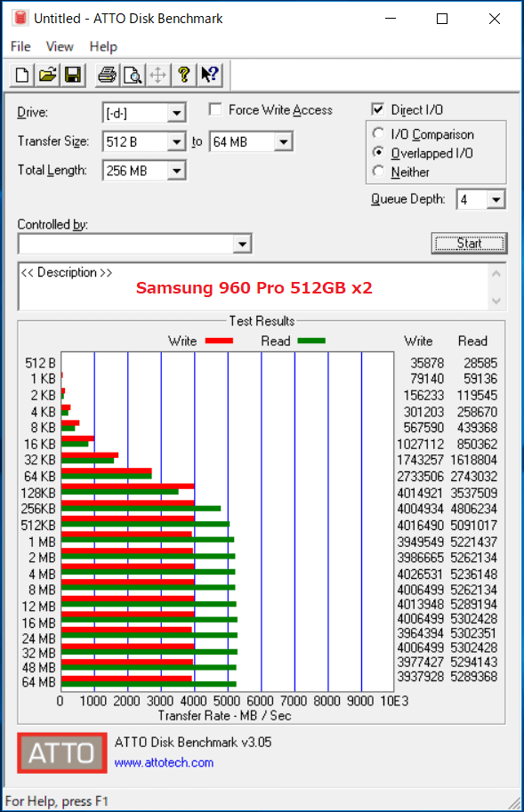The image size is (524, 812).
Task: Activate context help arrow-question icon
Action: pyautogui.click(x=210, y=75)
